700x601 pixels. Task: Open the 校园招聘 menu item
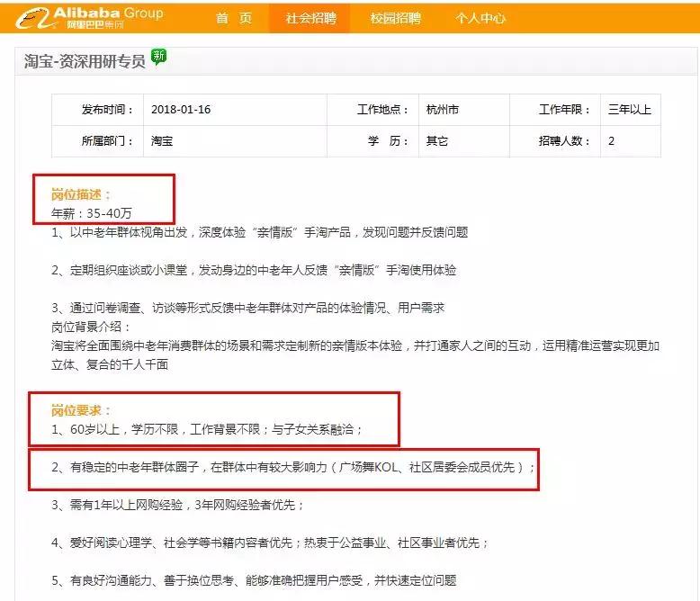tap(396, 18)
